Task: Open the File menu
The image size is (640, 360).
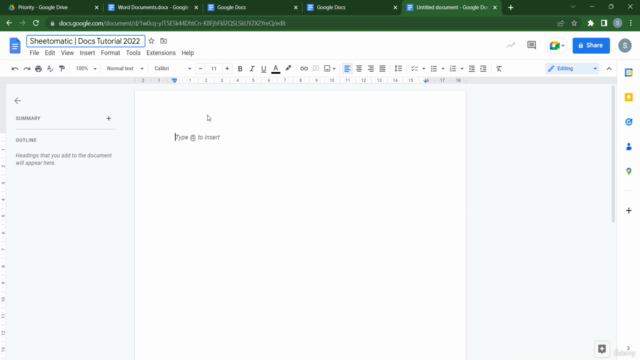Action: pyautogui.click(x=34, y=53)
